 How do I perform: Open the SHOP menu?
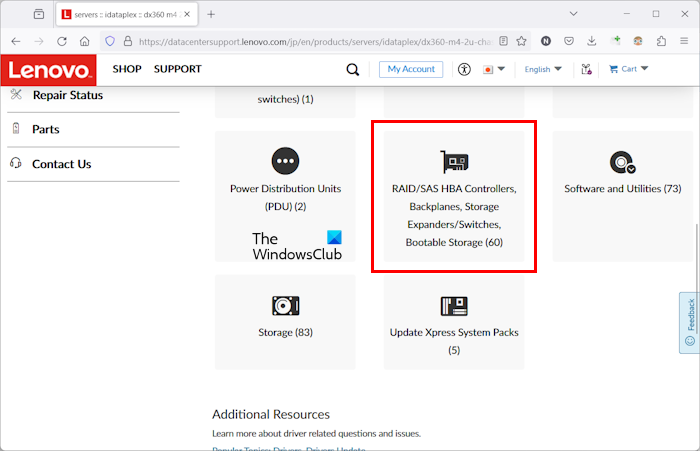coord(127,69)
